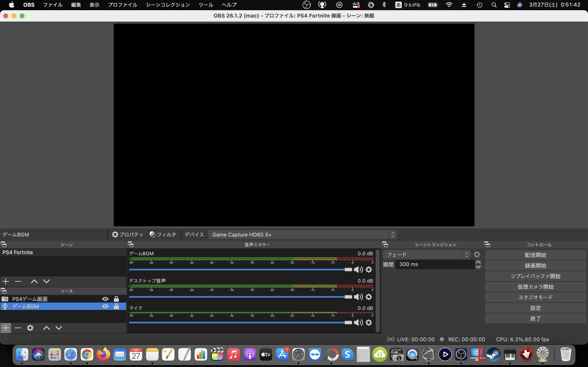Screen dimensions: 588x367
Task: Hide the PS4ゲーム画面 source eye icon
Action: [105, 299]
